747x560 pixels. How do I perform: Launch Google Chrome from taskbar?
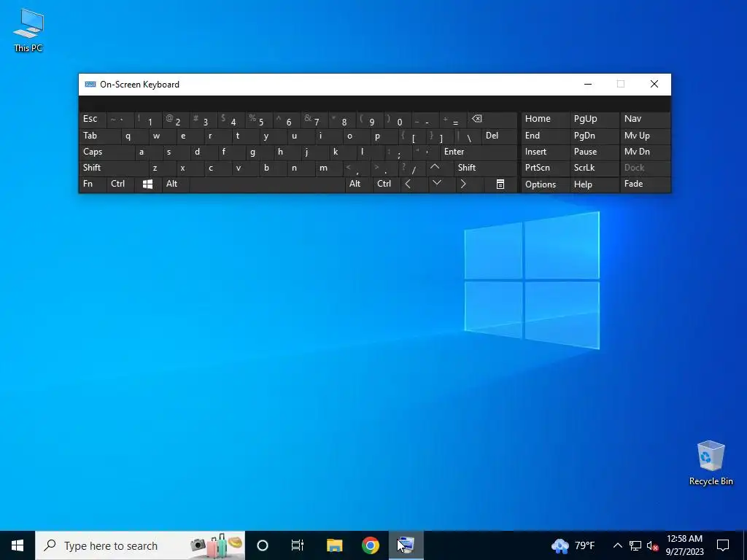(x=370, y=545)
